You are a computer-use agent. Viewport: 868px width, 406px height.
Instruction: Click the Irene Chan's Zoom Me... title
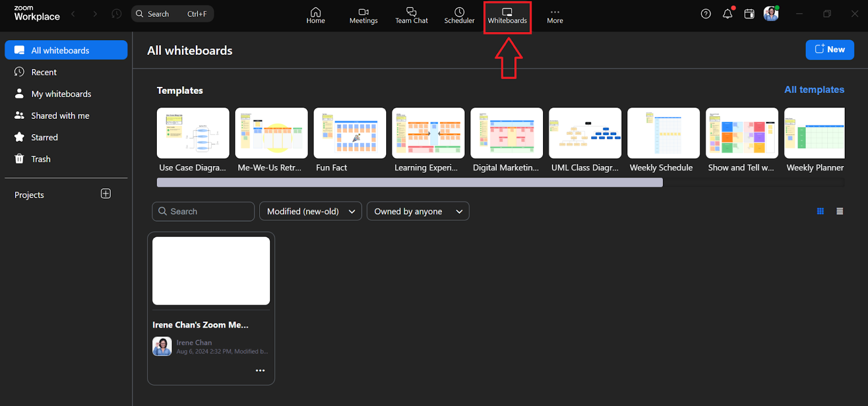(x=200, y=325)
